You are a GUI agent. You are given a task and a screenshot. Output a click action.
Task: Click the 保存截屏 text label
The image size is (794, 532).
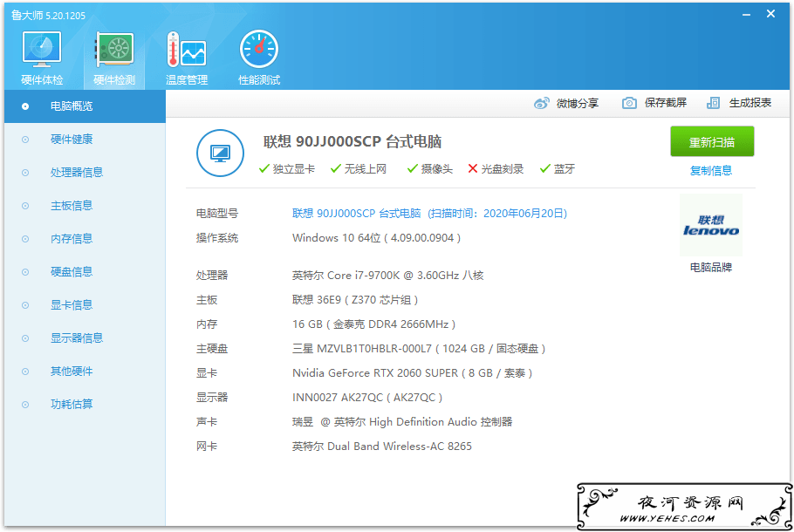[666, 103]
